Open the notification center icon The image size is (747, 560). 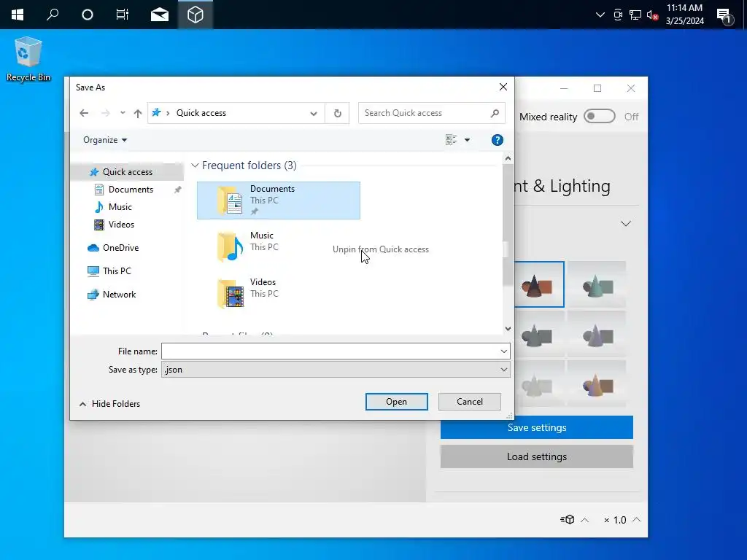pyautogui.click(x=724, y=16)
